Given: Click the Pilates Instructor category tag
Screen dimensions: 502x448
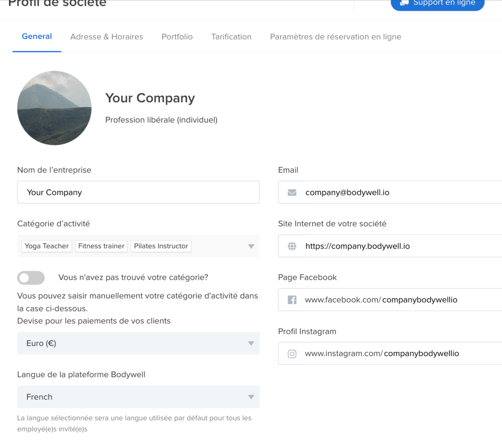Looking at the screenshot, I should [161, 246].
